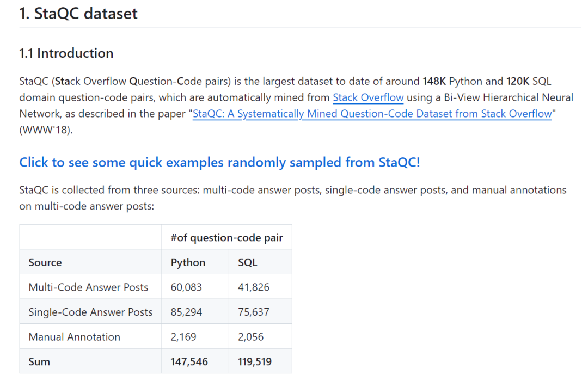This screenshot has width=588, height=387.
Task: Select the 'Manual Annotation' row label
Action: (74, 337)
